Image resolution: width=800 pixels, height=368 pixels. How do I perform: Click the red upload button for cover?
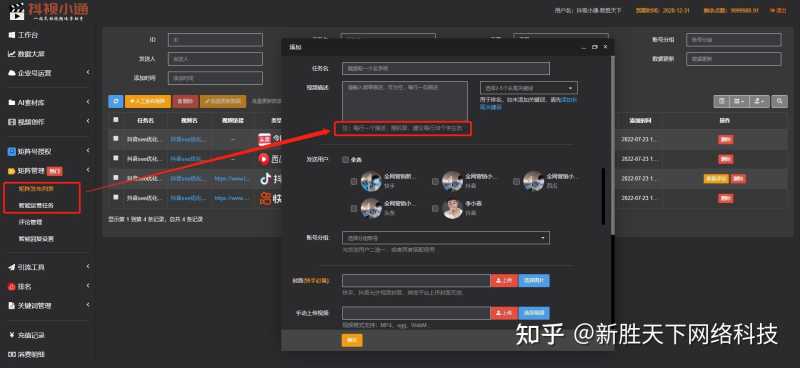click(504, 281)
